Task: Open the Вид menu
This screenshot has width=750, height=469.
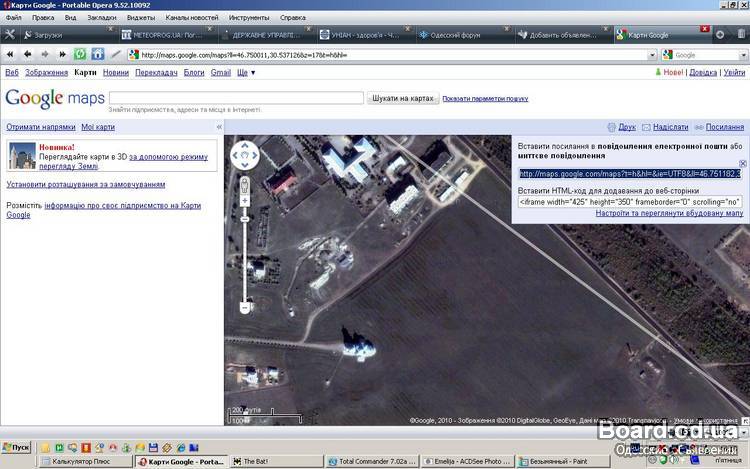Action: pos(70,18)
